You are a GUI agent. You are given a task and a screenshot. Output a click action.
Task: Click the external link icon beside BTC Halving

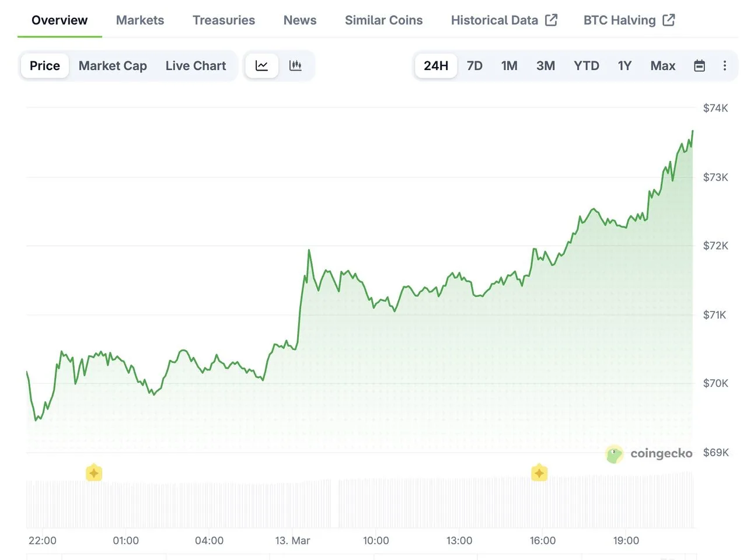pos(668,19)
